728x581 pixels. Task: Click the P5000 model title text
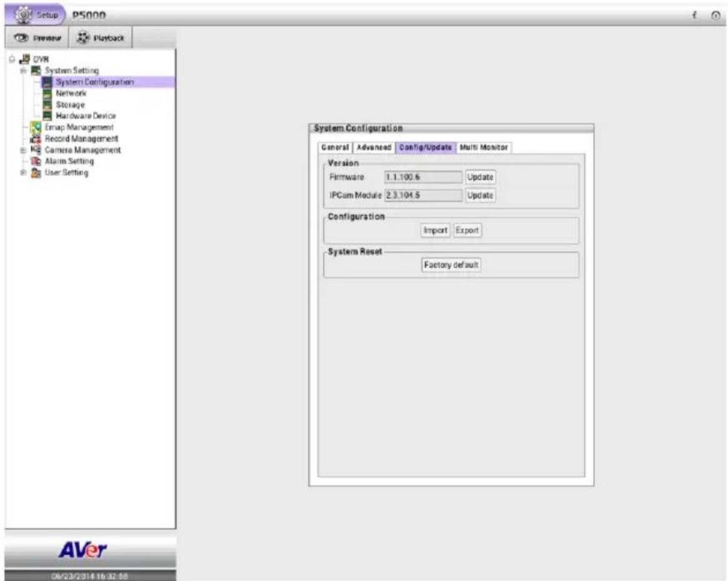click(89, 16)
